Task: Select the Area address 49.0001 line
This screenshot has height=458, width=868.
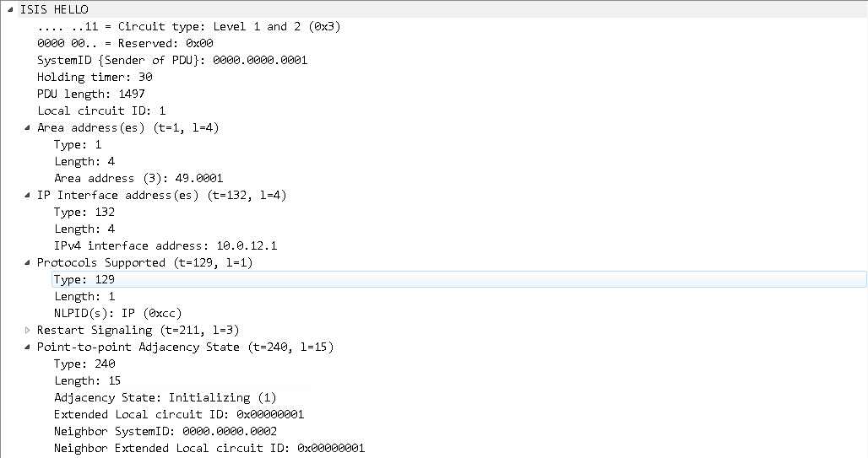Action: click(138, 178)
